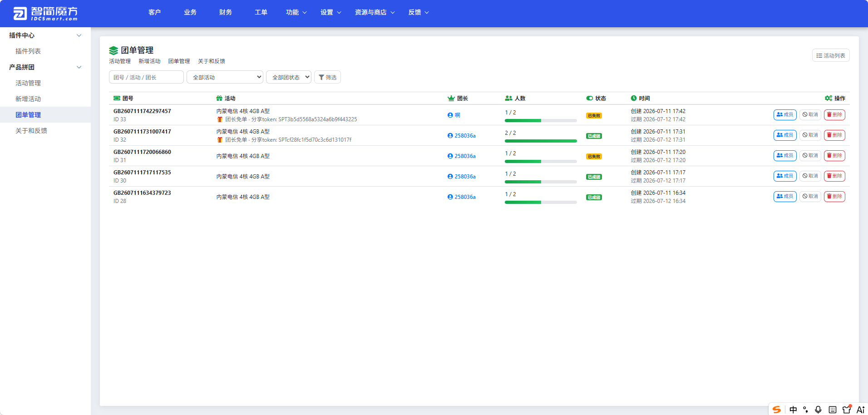
Task: Click the green stack icon beside the 团单管理 heading
Action: (113, 50)
